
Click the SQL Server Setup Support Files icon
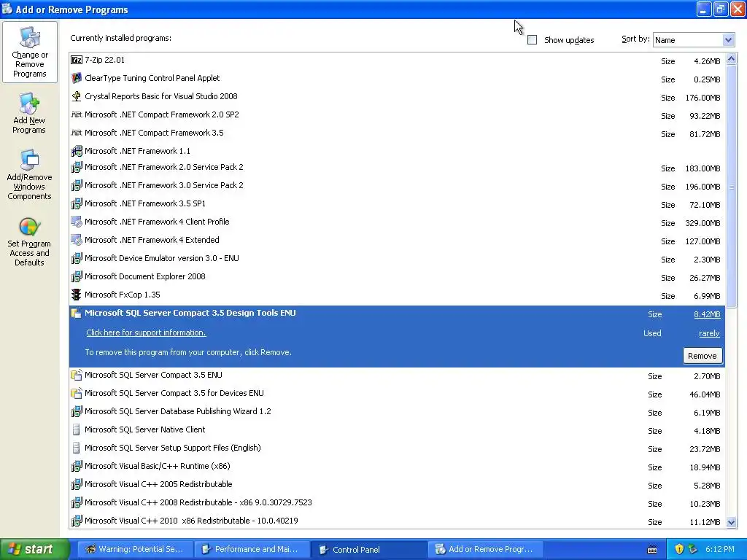(x=76, y=448)
